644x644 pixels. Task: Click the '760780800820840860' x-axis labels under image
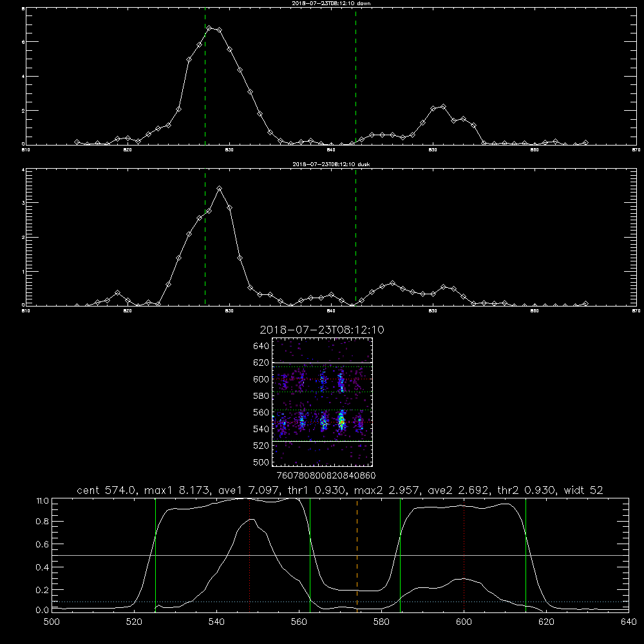[x=327, y=476]
